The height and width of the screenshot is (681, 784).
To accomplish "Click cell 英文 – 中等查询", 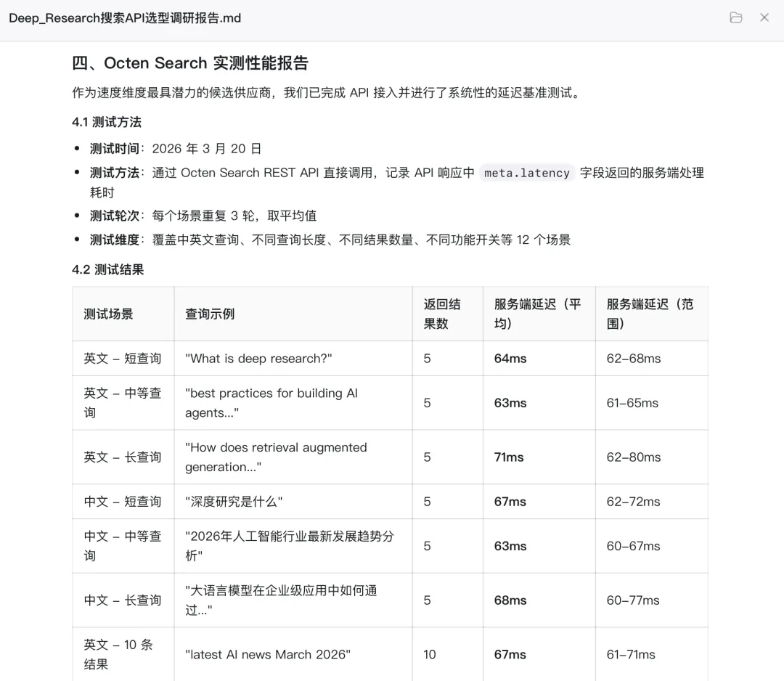I will click(x=123, y=403).
